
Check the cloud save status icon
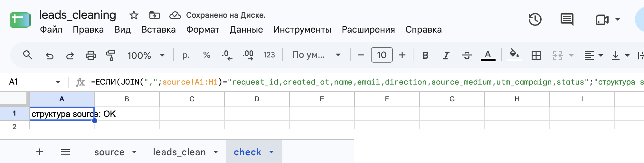175,15
